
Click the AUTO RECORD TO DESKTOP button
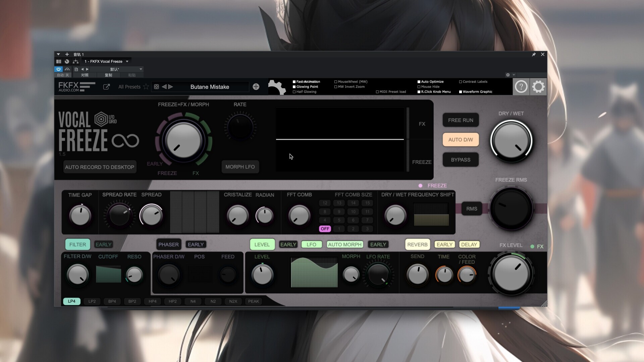[x=100, y=167]
